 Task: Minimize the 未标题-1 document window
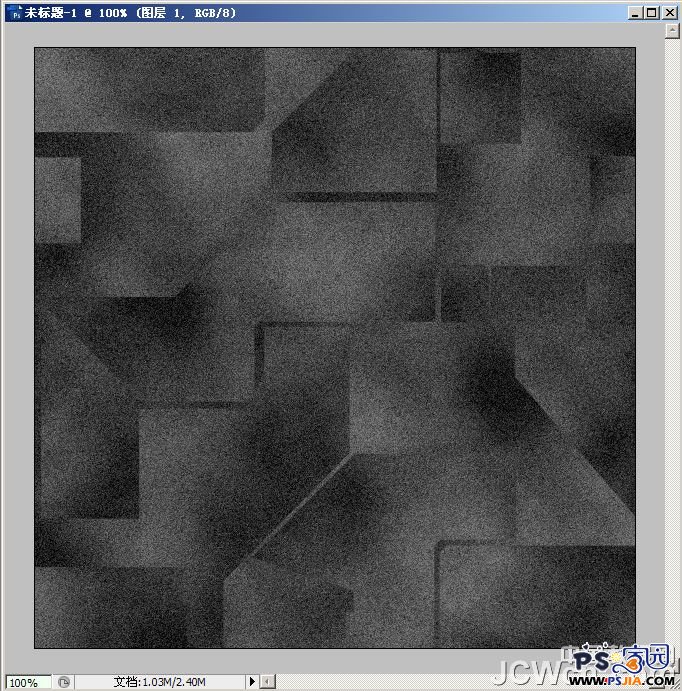pos(635,12)
